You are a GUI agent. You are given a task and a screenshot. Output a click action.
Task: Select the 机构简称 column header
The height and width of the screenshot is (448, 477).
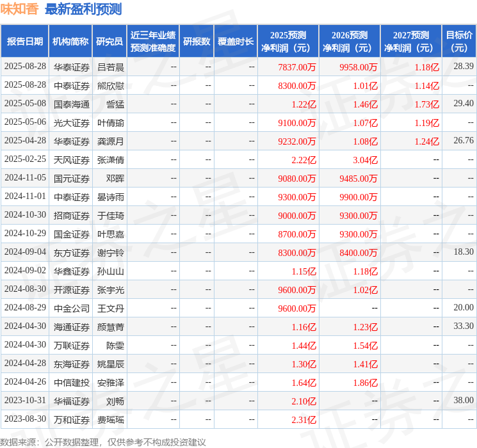tap(70, 42)
